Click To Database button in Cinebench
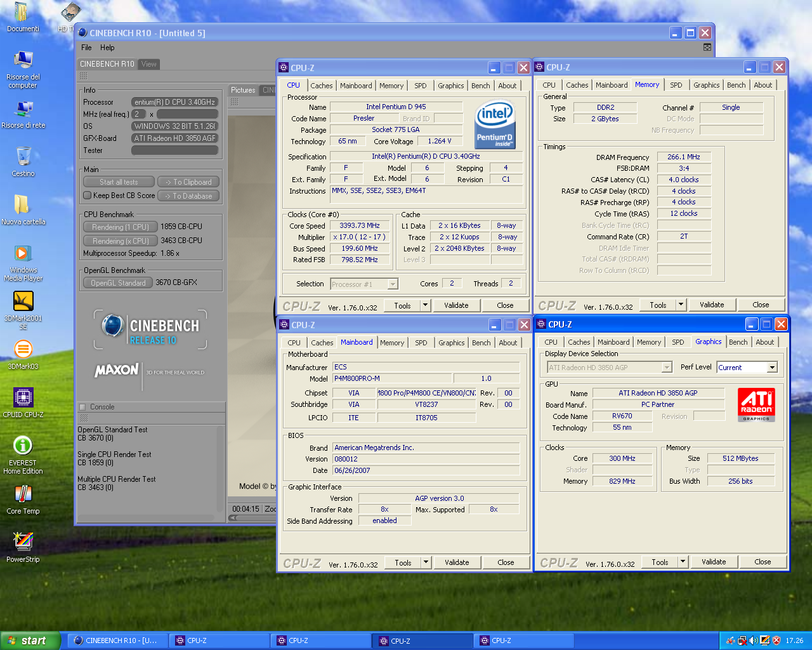 (188, 196)
